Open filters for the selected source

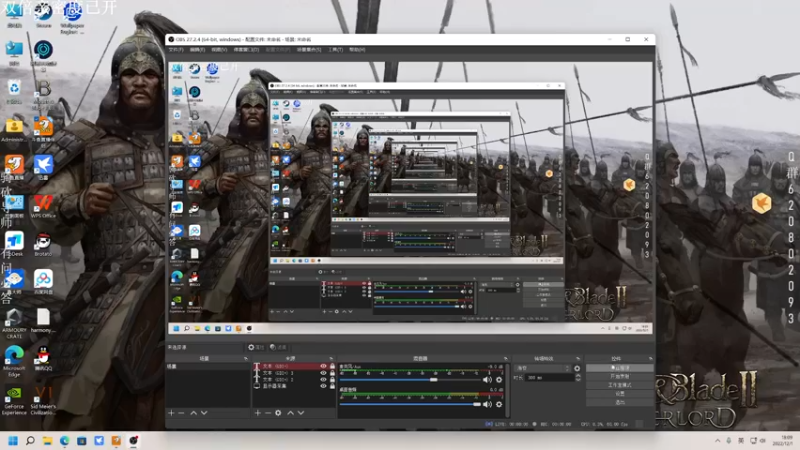pyautogui.click(x=278, y=347)
